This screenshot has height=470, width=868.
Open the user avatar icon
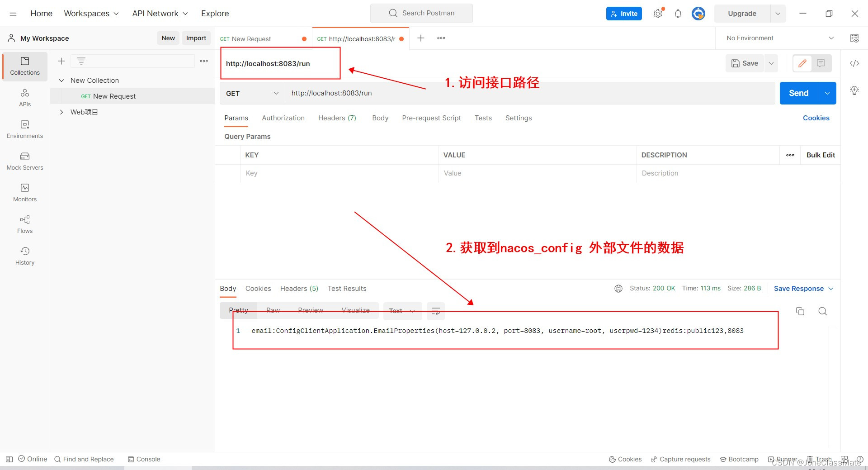[698, 14]
